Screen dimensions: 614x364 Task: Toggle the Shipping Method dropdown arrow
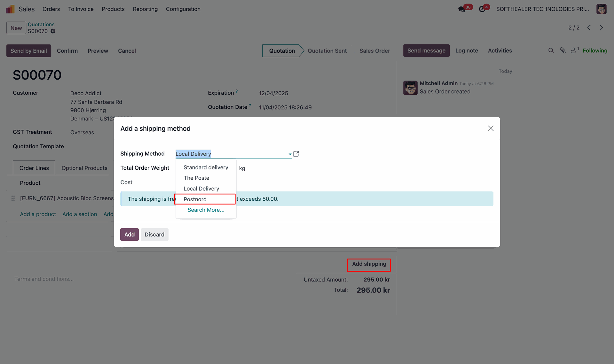[x=290, y=154]
